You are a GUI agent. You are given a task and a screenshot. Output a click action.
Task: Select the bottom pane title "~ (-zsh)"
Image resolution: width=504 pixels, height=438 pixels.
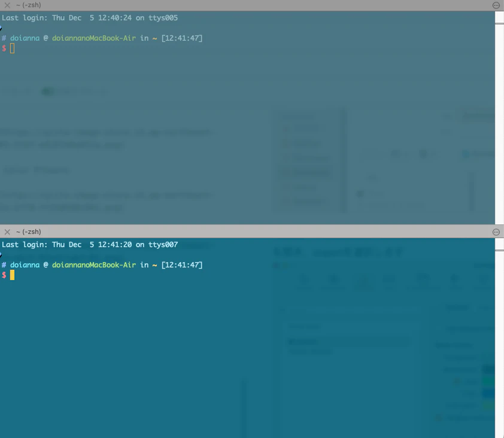tap(29, 232)
